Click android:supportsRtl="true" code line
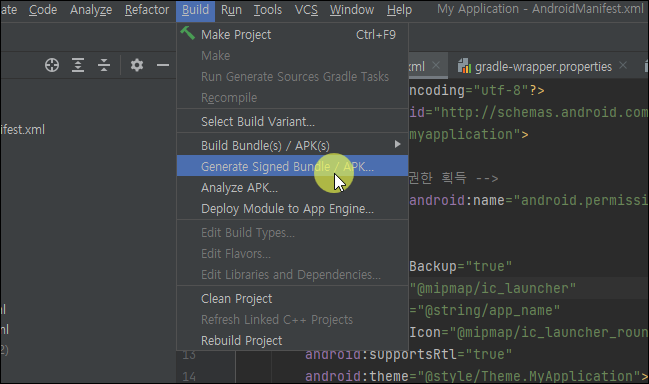Viewport: 649px width, 384px height. pyautogui.click(x=409, y=355)
